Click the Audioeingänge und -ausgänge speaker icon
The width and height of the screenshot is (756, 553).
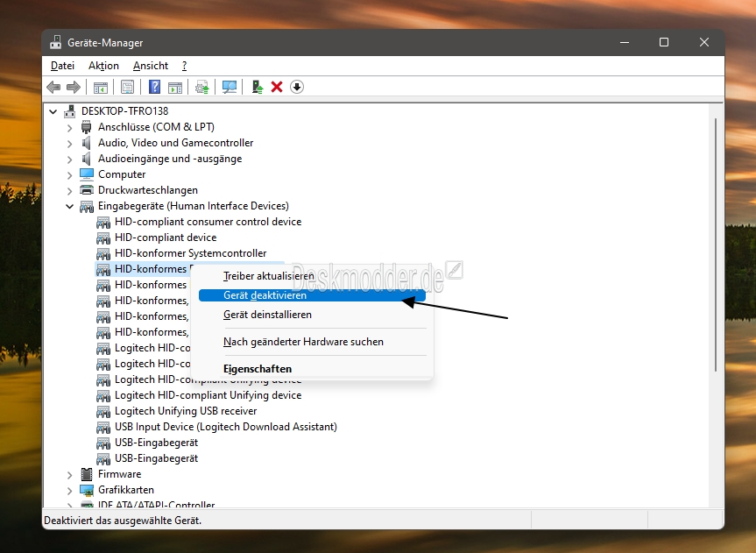[87, 159]
